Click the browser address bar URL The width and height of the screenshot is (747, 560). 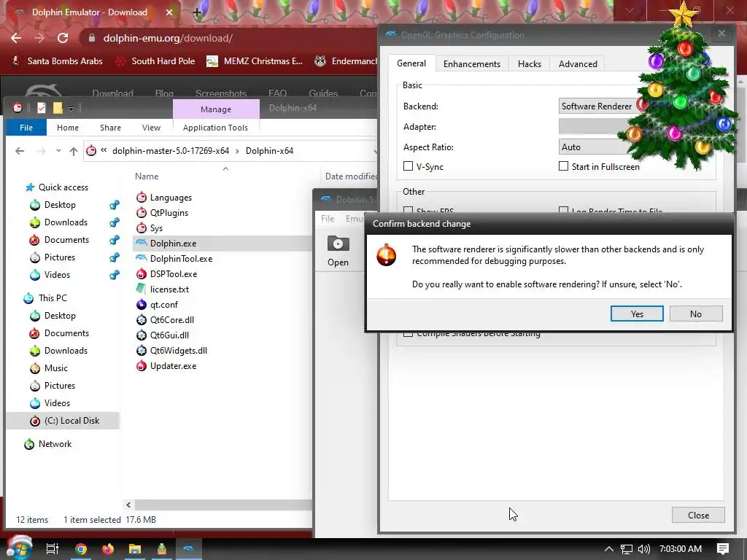click(168, 38)
